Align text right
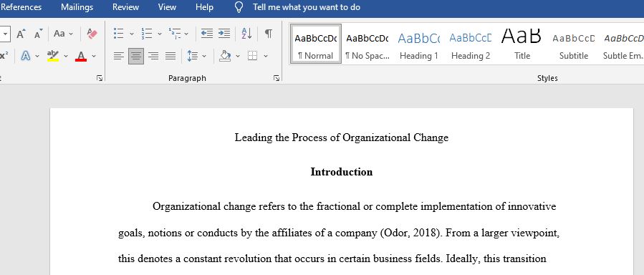 (153, 56)
